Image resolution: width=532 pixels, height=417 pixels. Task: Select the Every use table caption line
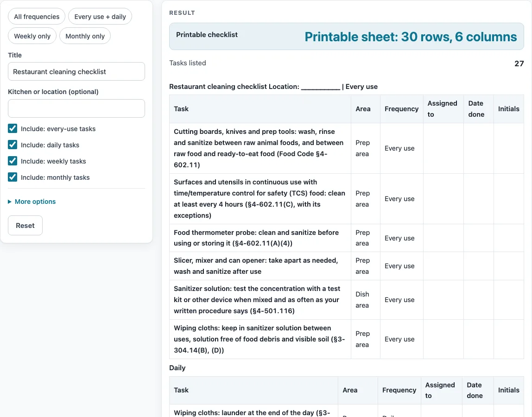coord(273,87)
